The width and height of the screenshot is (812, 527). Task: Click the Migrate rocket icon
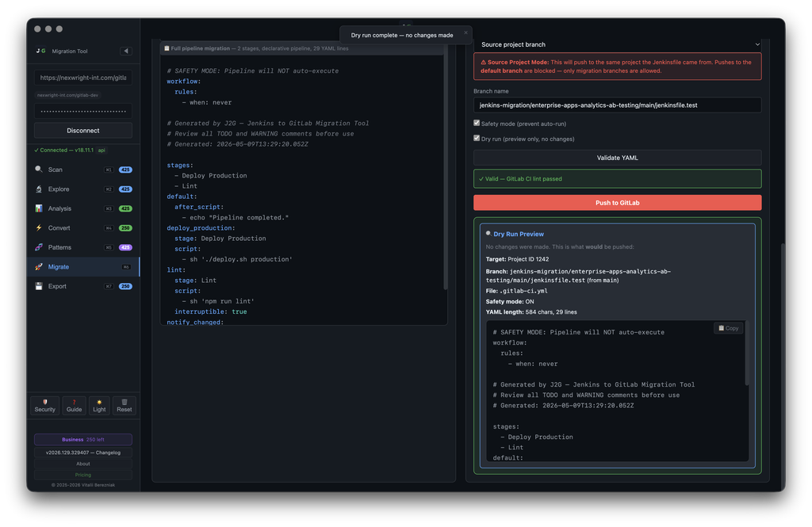[x=38, y=266]
